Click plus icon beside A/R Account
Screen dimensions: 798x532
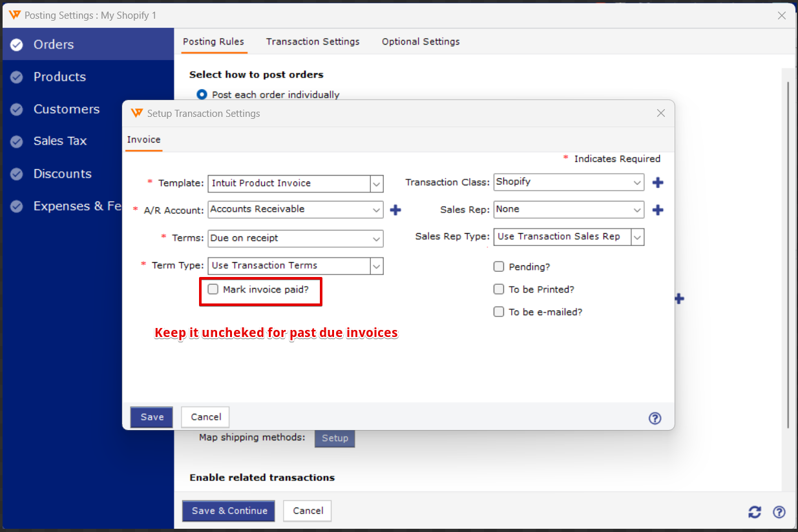(395, 210)
